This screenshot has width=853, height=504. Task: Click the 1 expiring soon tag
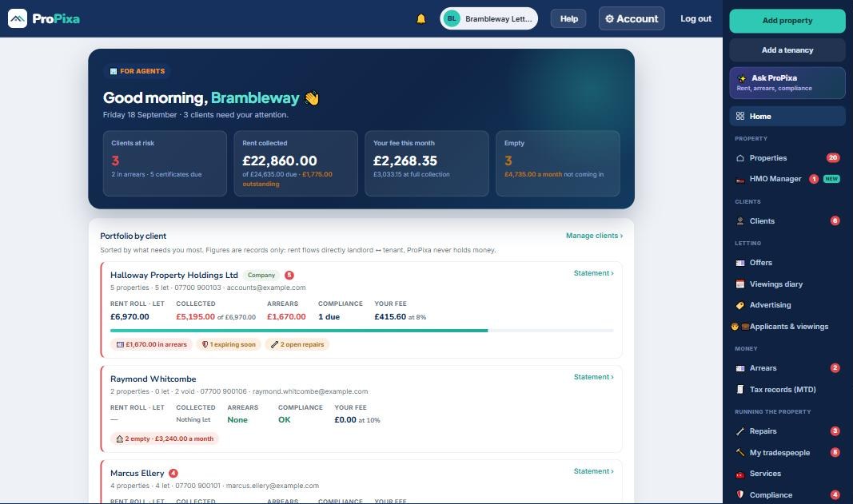229,344
